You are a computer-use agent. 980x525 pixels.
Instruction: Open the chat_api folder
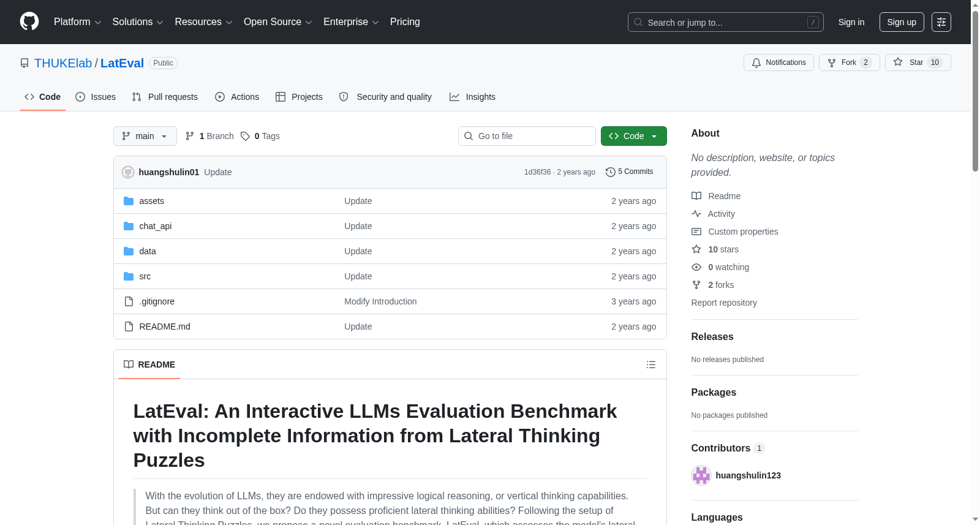click(x=155, y=226)
